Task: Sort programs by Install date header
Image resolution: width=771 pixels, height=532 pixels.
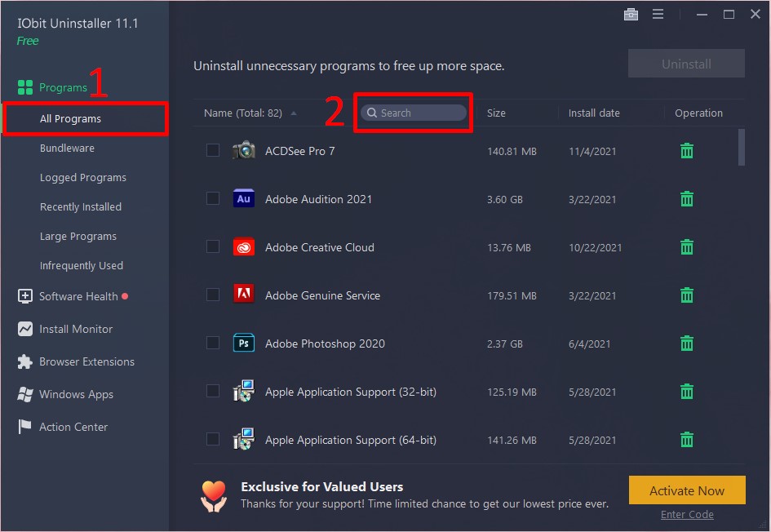Action: pyautogui.click(x=594, y=113)
